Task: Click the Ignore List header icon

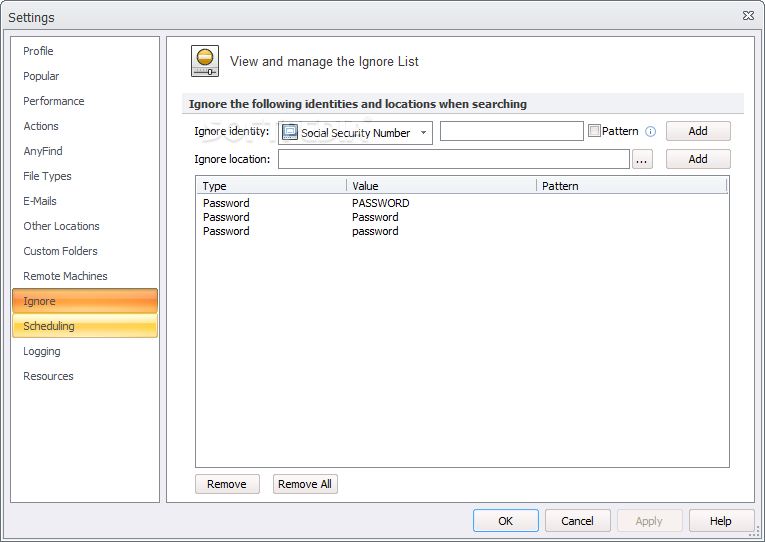Action: (205, 61)
